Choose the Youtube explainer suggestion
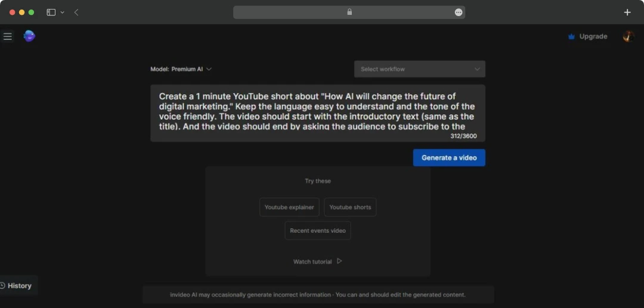Viewport: 644px width, 308px height. pos(289,207)
